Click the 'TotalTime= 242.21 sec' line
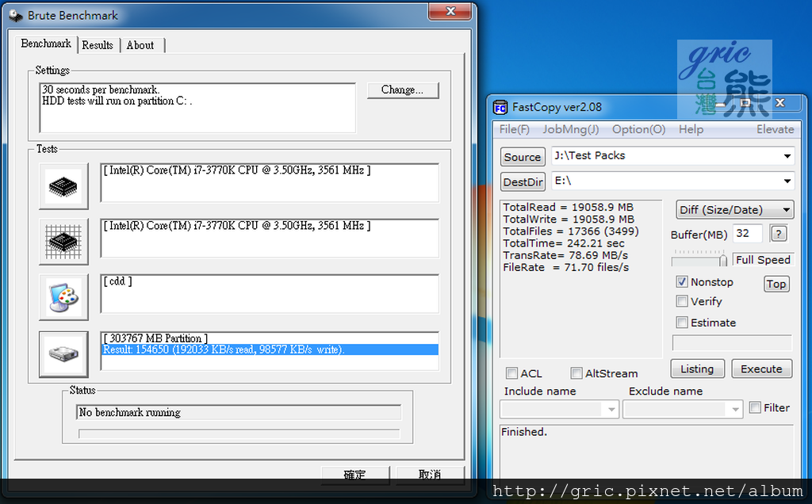The width and height of the screenshot is (812, 504). [564, 243]
